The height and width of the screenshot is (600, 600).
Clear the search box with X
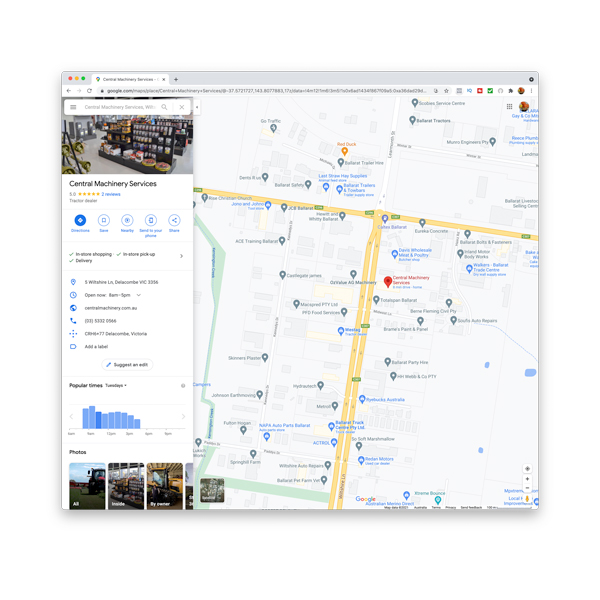182,107
